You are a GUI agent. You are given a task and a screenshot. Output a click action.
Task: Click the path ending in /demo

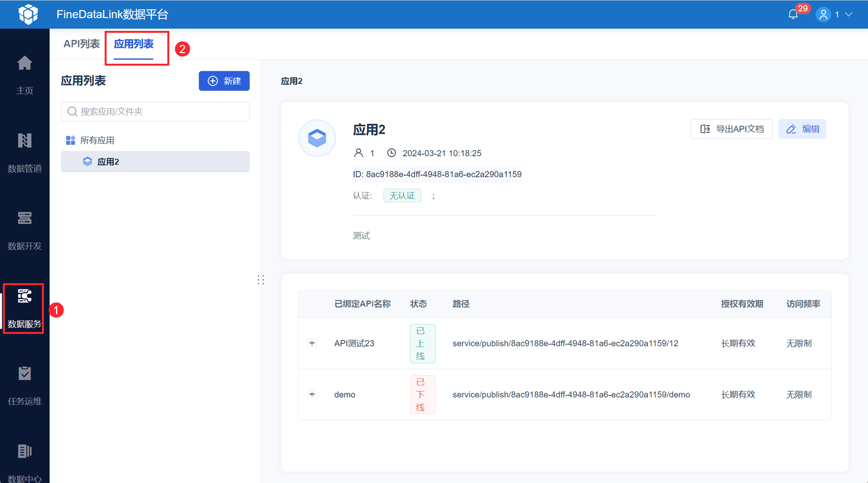coord(571,395)
